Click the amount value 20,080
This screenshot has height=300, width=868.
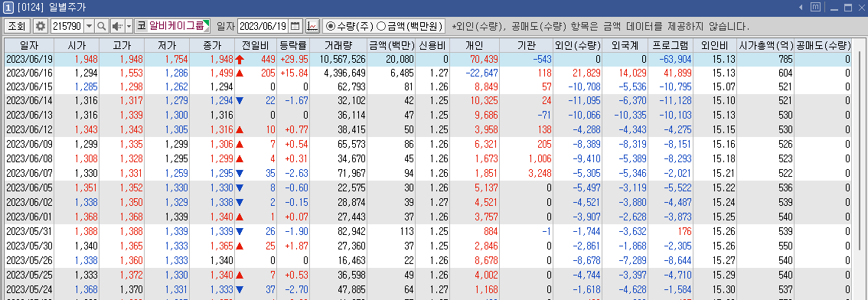[x=400, y=59]
